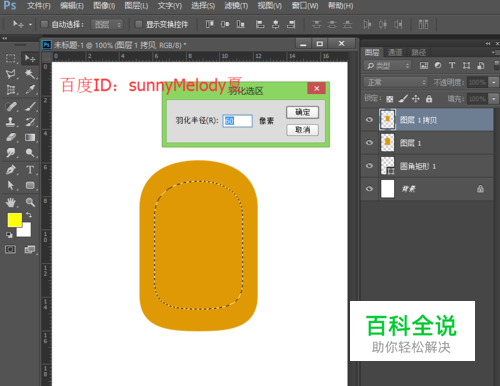Select the Pen tool
Viewport: 500px width, 386px height.
11,170
